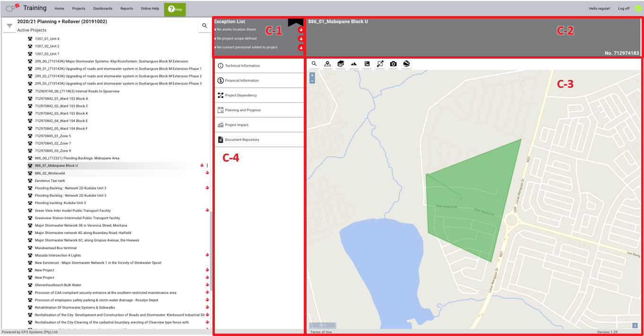This screenshot has width=644, height=336.
Task: Open the Dashboards menu
Action: click(x=103, y=9)
